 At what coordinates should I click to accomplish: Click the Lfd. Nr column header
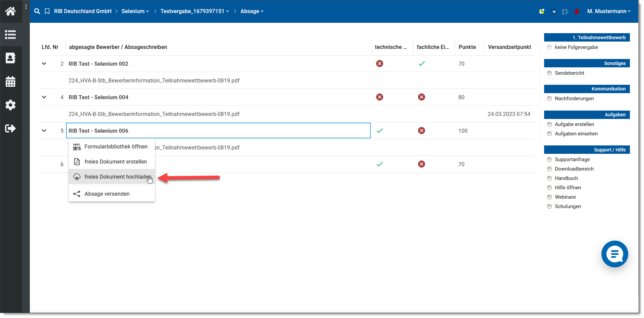point(50,47)
